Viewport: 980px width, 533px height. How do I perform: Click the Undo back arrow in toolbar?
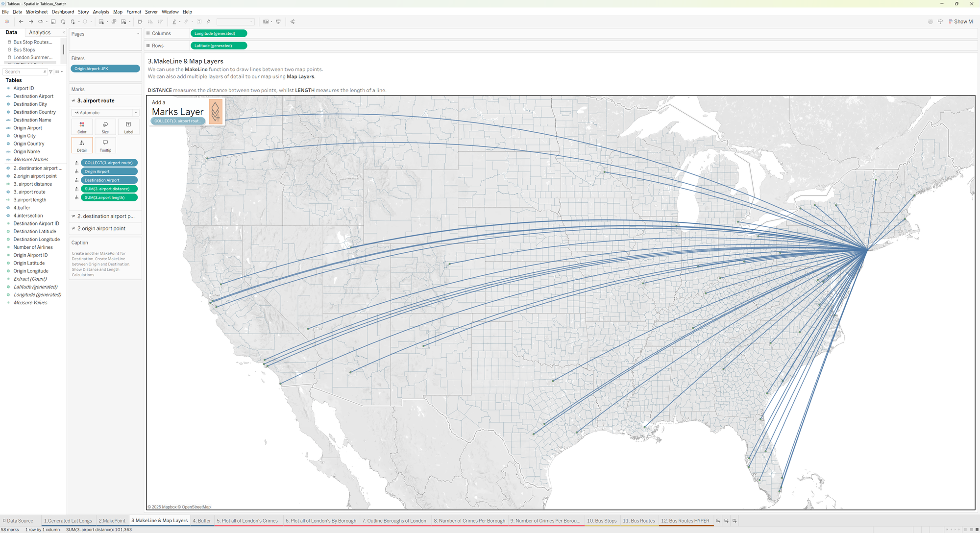tap(21, 22)
